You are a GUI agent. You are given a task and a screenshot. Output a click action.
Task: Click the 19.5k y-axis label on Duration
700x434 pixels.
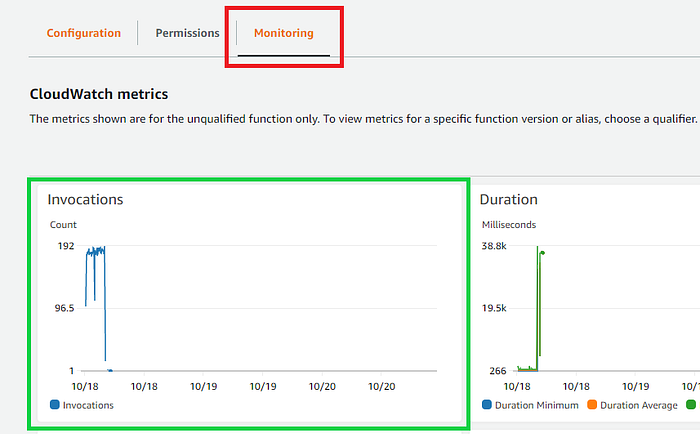pos(494,308)
